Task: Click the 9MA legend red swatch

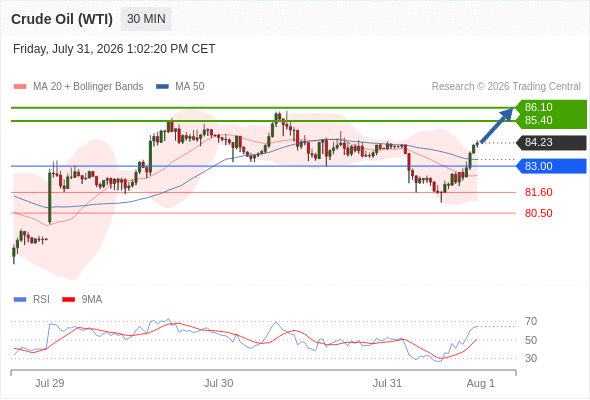Action: tap(68, 300)
